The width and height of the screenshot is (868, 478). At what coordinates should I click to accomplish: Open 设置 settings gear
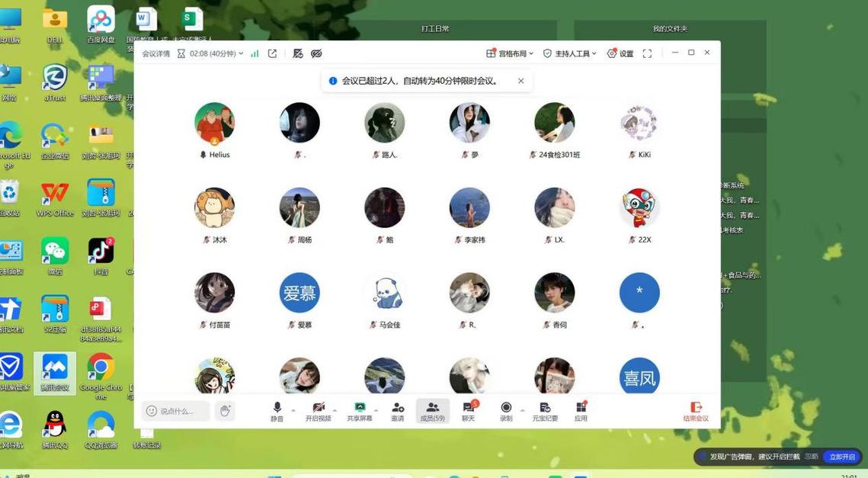coord(620,53)
